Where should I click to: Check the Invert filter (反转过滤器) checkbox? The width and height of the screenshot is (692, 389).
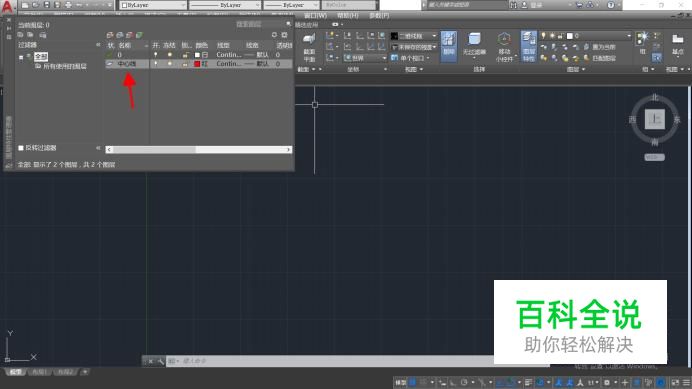21,148
